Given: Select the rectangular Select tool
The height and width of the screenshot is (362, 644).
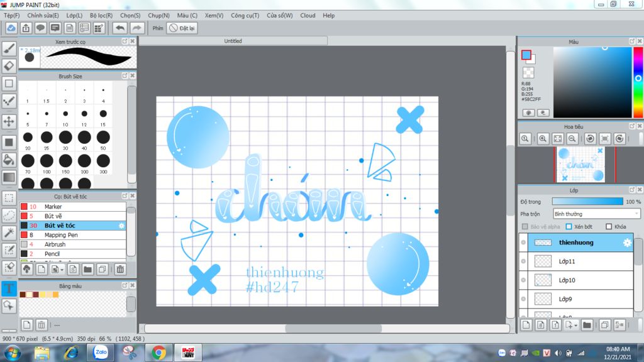Looking at the screenshot, I should (x=9, y=198).
